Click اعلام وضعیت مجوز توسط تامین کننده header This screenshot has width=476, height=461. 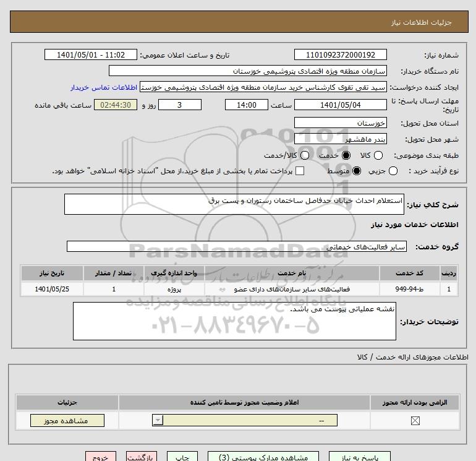click(244, 403)
